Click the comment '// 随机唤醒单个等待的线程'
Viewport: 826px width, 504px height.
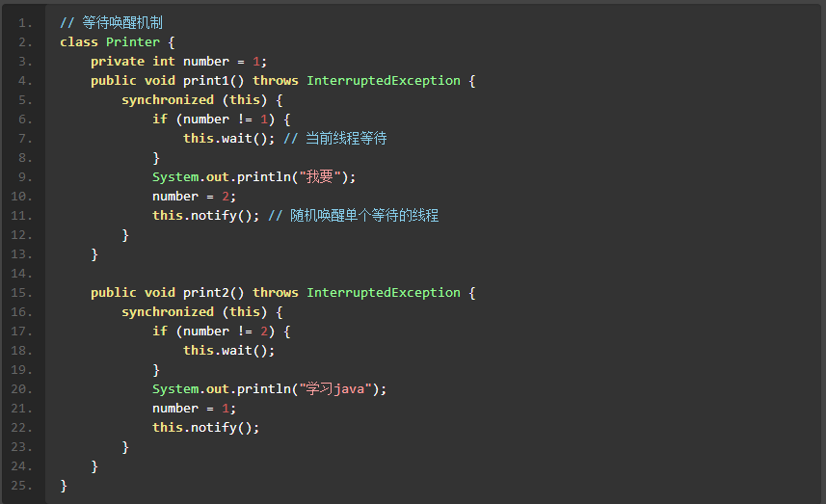pos(354,216)
